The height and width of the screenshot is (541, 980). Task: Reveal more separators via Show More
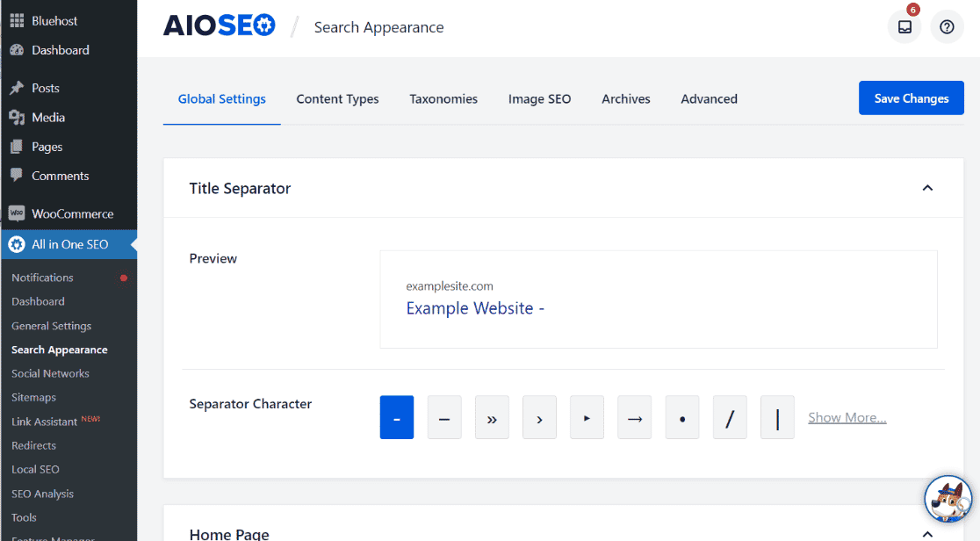tap(846, 417)
